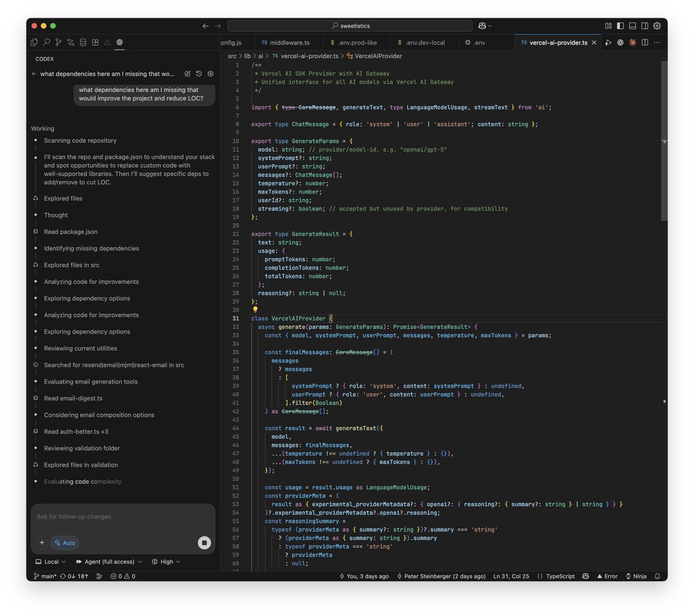Click the Error status bar item
Viewport: 694px width, 616px height.
[x=607, y=576]
